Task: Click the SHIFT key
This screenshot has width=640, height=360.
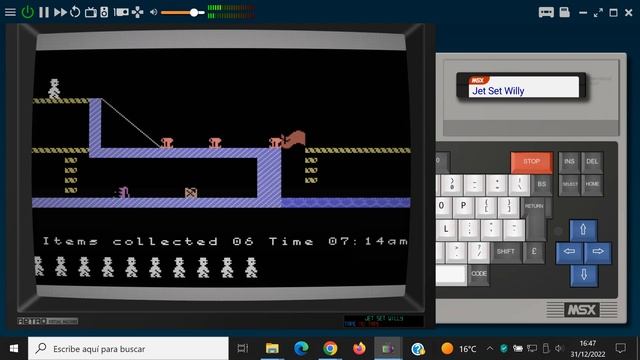Action: click(505, 252)
